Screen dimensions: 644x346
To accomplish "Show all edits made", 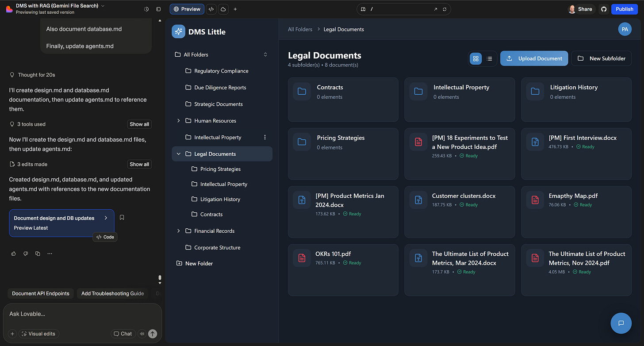I will [139, 164].
